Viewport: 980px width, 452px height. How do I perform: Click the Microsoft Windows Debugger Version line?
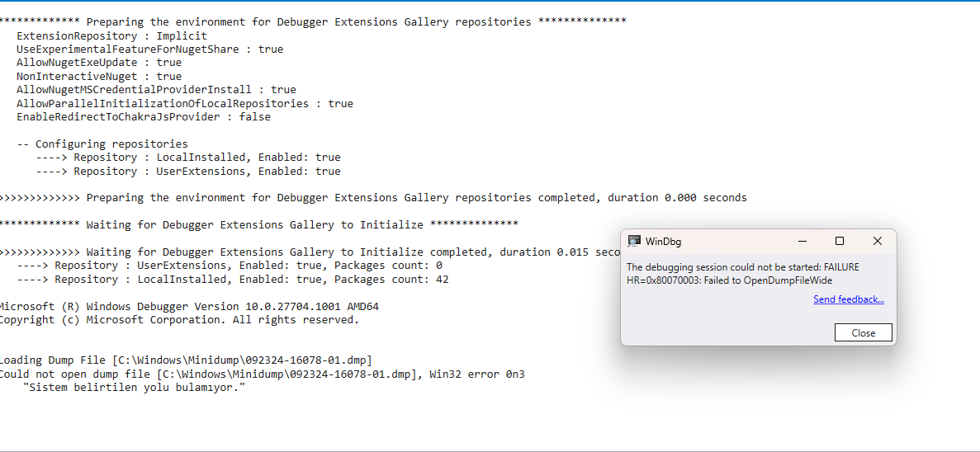point(189,306)
